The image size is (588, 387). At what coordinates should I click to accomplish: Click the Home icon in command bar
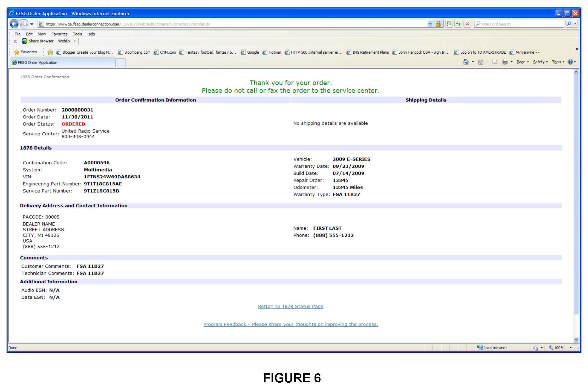click(466, 62)
